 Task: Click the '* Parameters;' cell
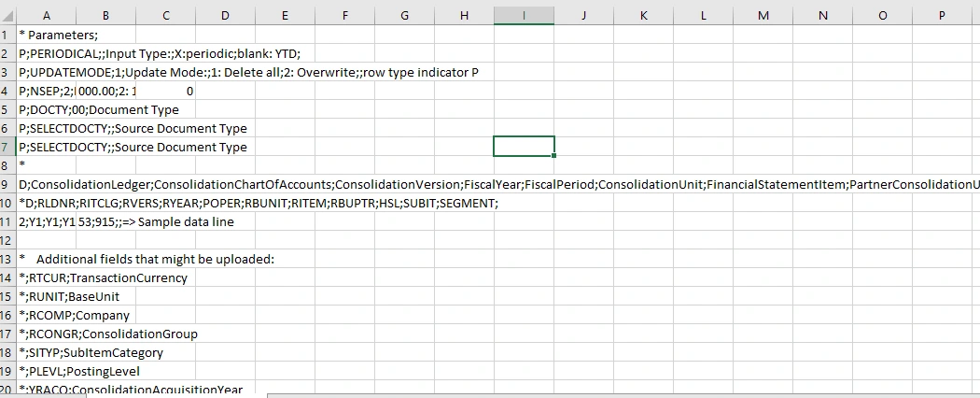coord(46,35)
